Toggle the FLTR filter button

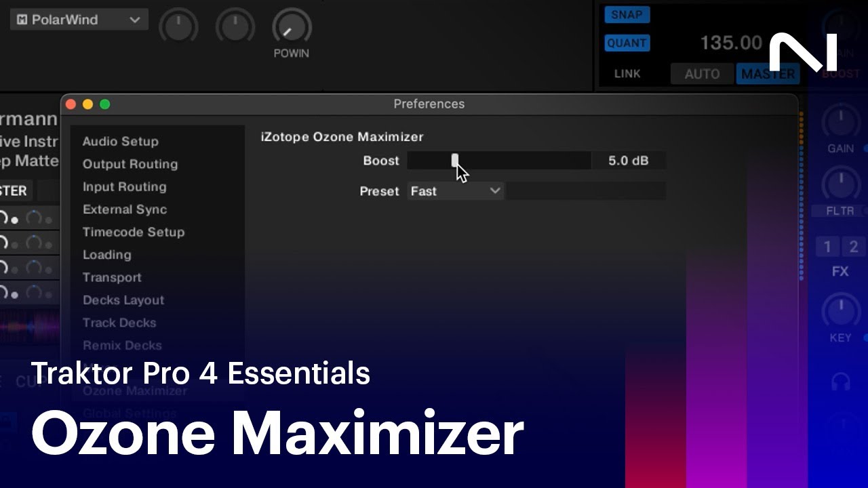(840, 211)
